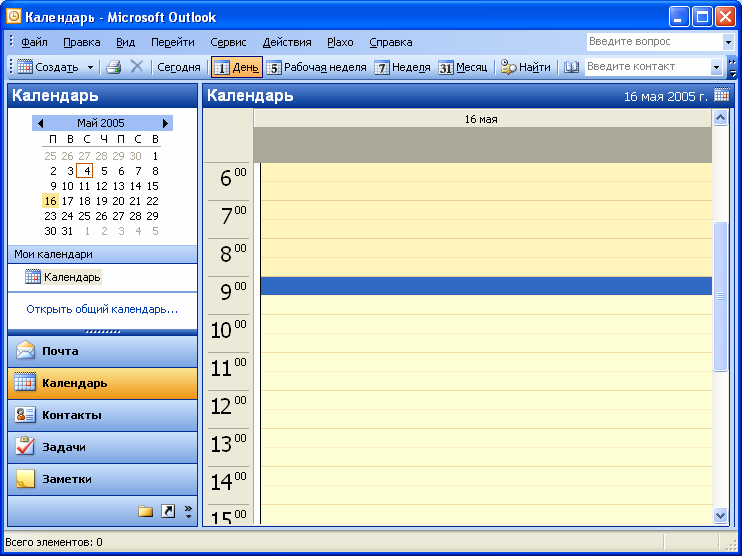Click Открыть общий календарь link
742x556 pixels.
[x=102, y=309]
